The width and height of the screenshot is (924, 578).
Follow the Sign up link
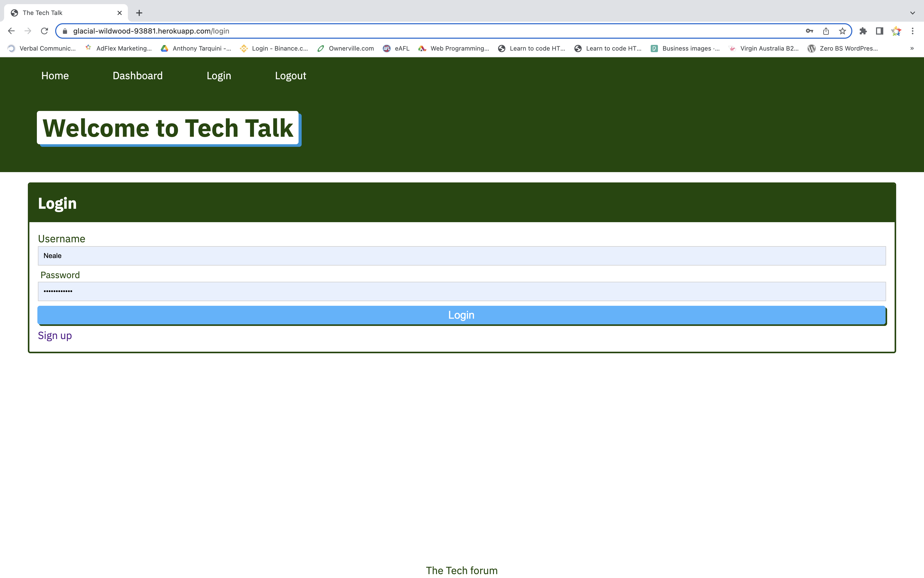click(55, 336)
